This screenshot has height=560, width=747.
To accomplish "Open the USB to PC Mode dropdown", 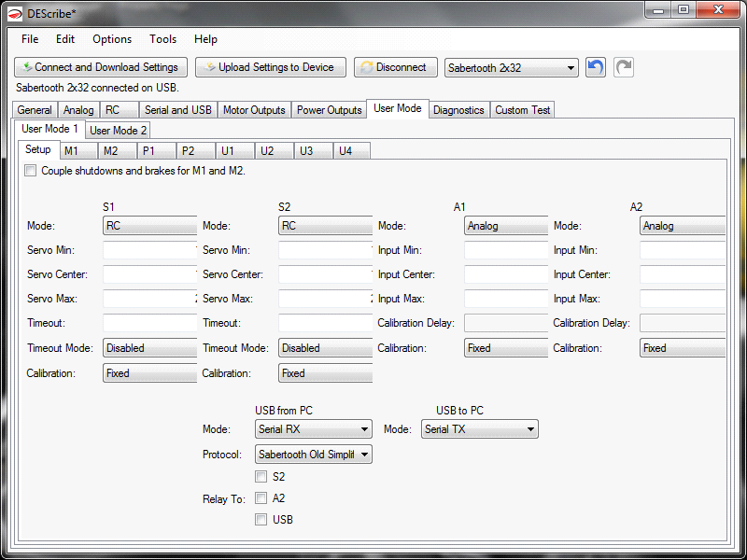I will coord(480,429).
